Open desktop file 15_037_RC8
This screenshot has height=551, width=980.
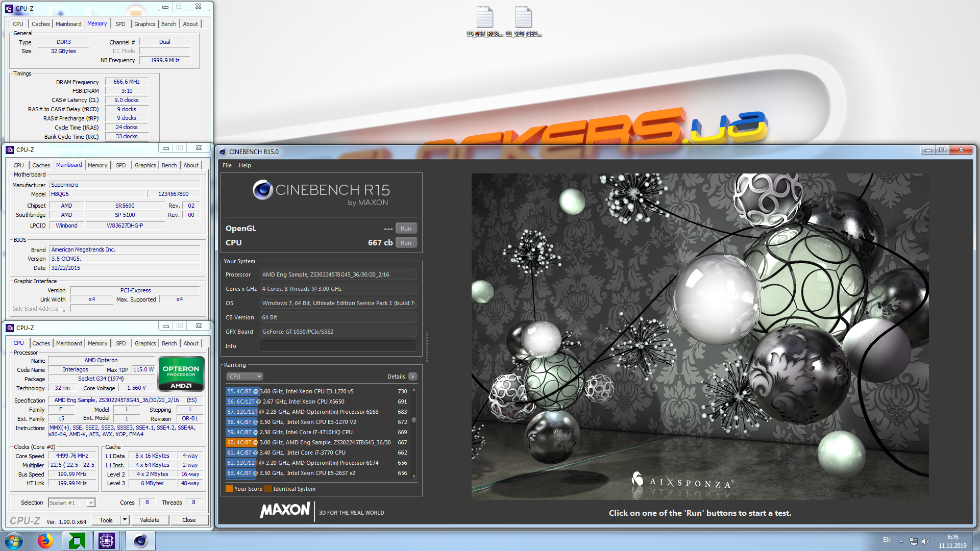pos(484,21)
